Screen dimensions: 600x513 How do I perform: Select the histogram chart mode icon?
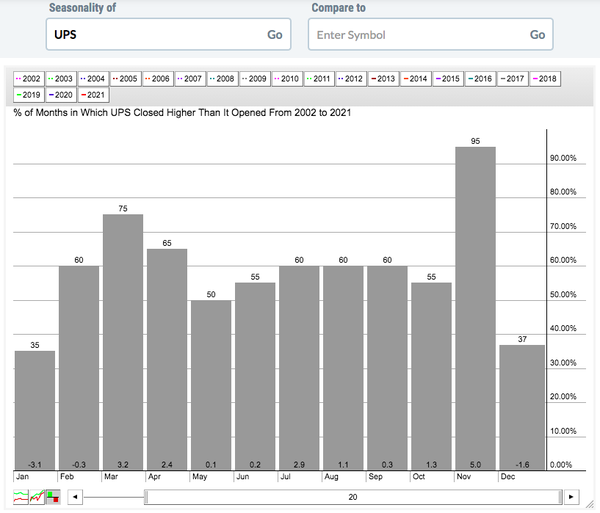[x=51, y=496]
